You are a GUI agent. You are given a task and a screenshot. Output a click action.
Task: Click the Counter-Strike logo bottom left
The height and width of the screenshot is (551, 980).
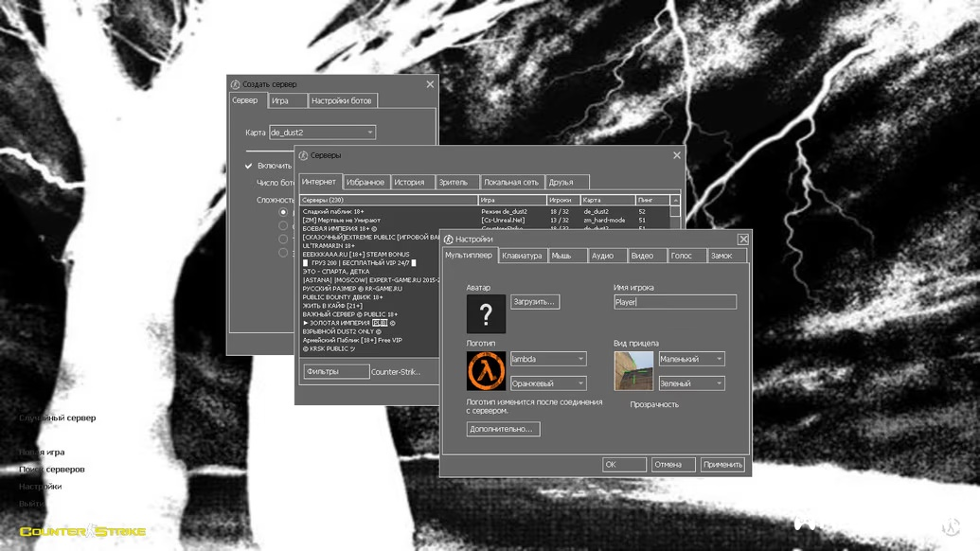click(82, 532)
